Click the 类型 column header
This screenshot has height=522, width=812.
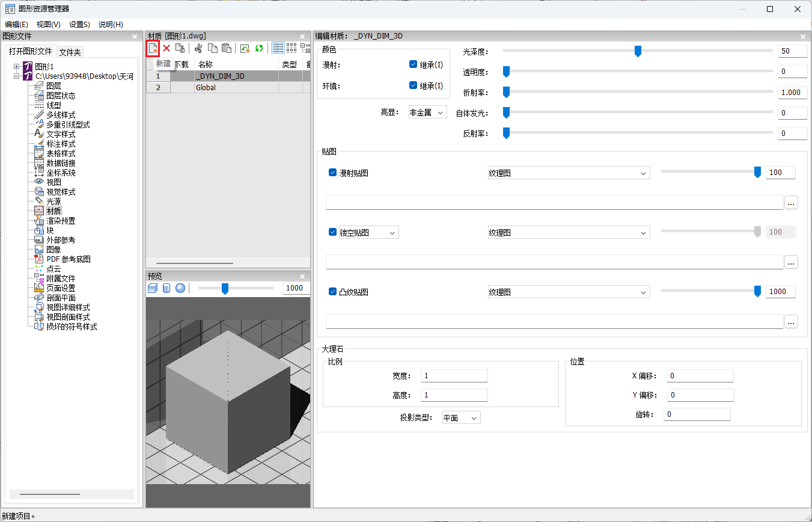[x=290, y=64]
